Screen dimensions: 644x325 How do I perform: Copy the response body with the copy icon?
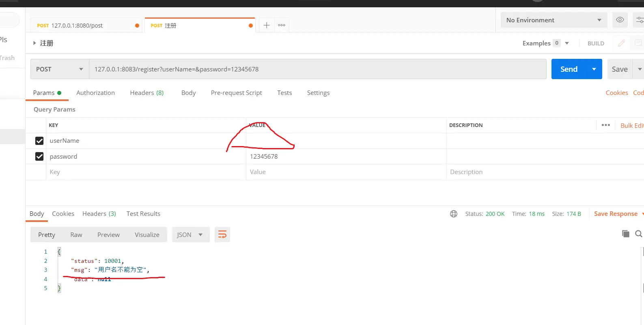point(625,234)
